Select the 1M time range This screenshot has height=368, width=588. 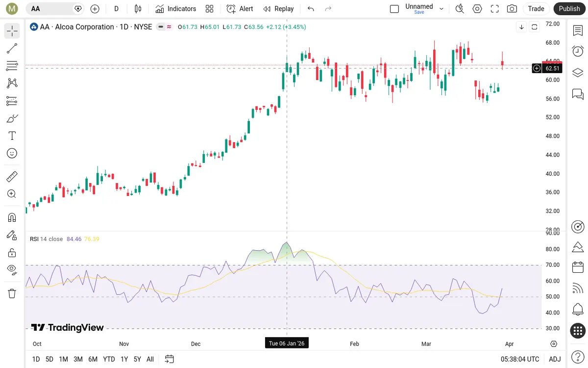coord(63,359)
